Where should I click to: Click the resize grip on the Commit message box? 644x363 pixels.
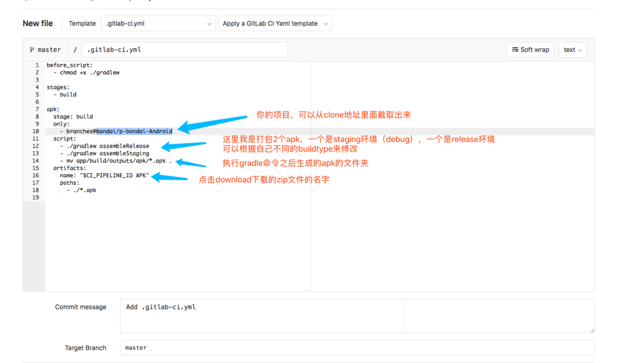[x=591, y=329]
